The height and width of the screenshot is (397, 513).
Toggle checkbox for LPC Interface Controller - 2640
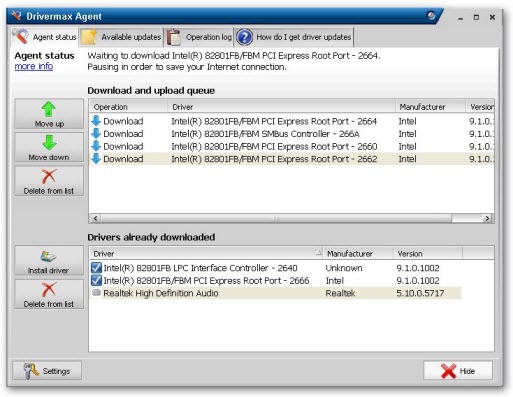coord(96,268)
